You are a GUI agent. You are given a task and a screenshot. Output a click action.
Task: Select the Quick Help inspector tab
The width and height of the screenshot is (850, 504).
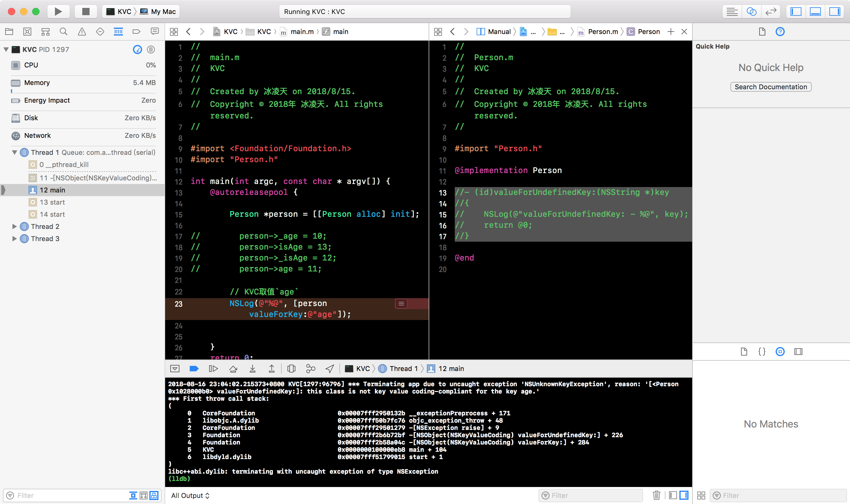click(x=780, y=32)
